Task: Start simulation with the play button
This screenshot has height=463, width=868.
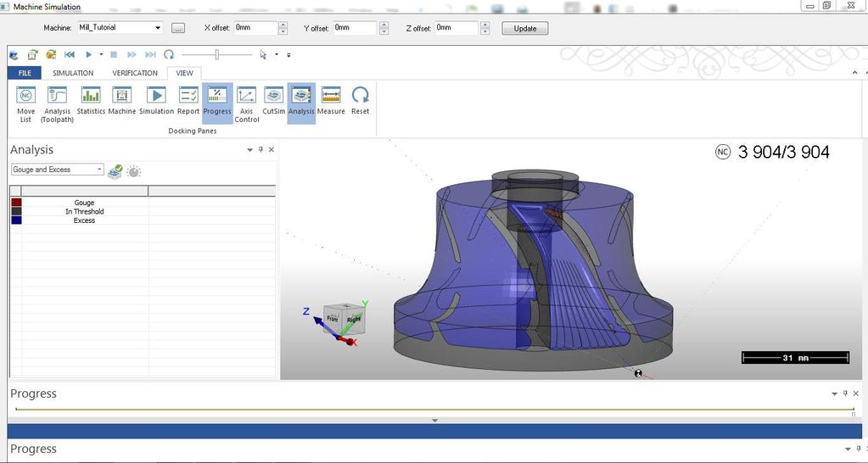Action: [88, 54]
